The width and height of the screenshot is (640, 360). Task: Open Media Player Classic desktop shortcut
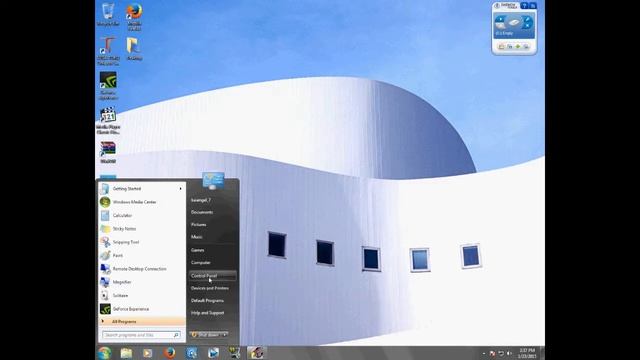tap(108, 121)
